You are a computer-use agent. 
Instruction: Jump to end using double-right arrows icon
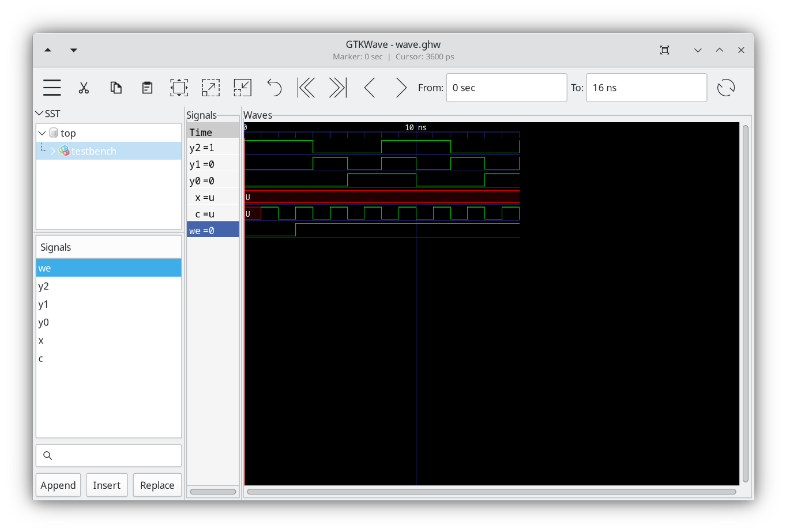[337, 88]
